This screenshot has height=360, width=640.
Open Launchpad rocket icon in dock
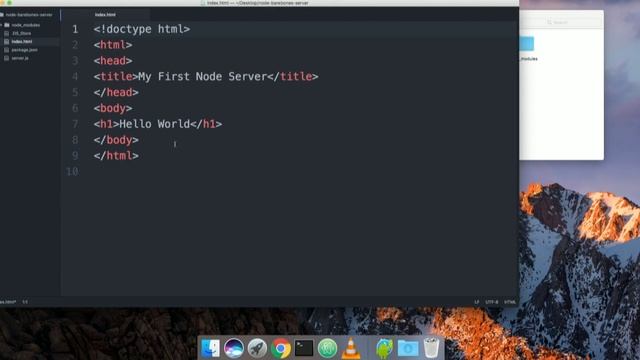257,348
